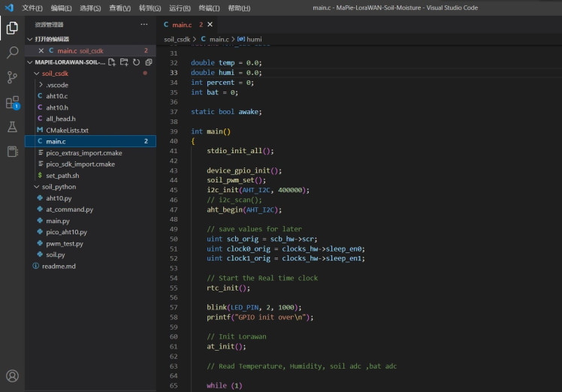Open explorer more actions ellipsis
This screenshot has width=562, height=392.
coord(144,24)
